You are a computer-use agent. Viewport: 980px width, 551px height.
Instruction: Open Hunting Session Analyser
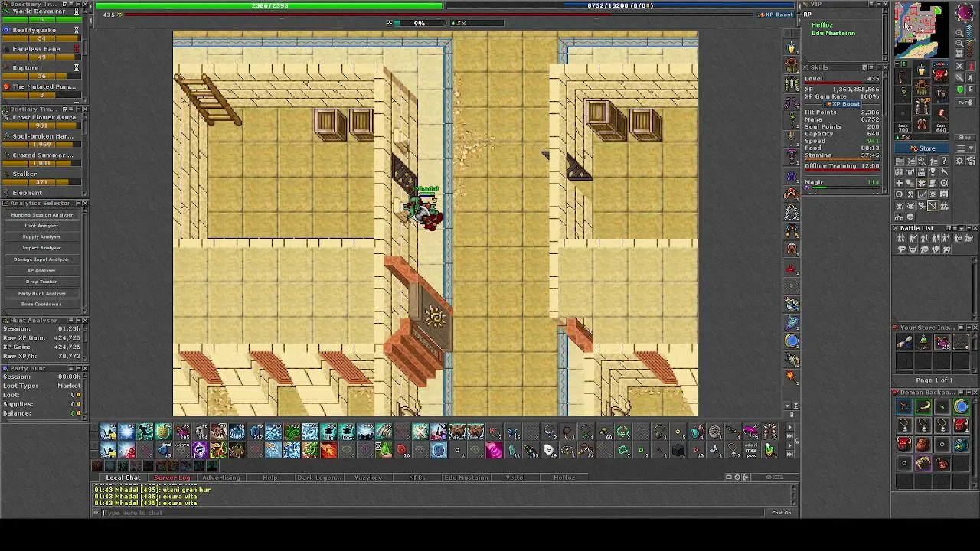[41, 215]
